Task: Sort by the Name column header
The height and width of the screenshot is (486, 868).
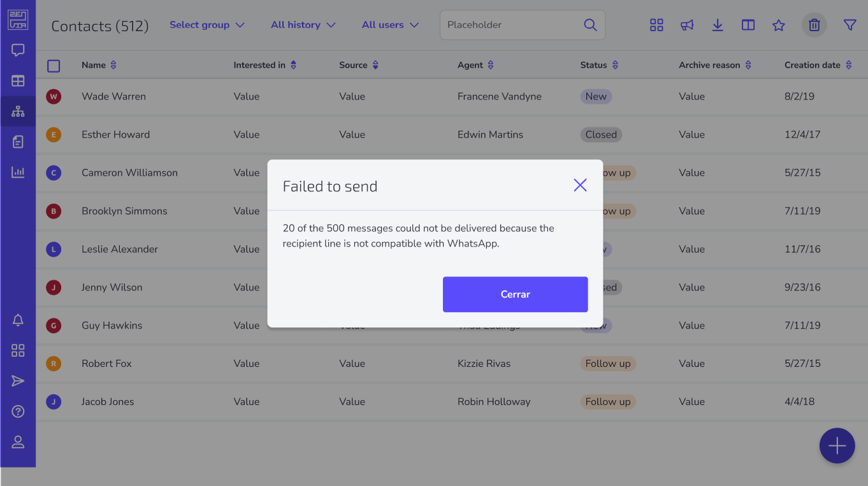Action: (x=99, y=65)
